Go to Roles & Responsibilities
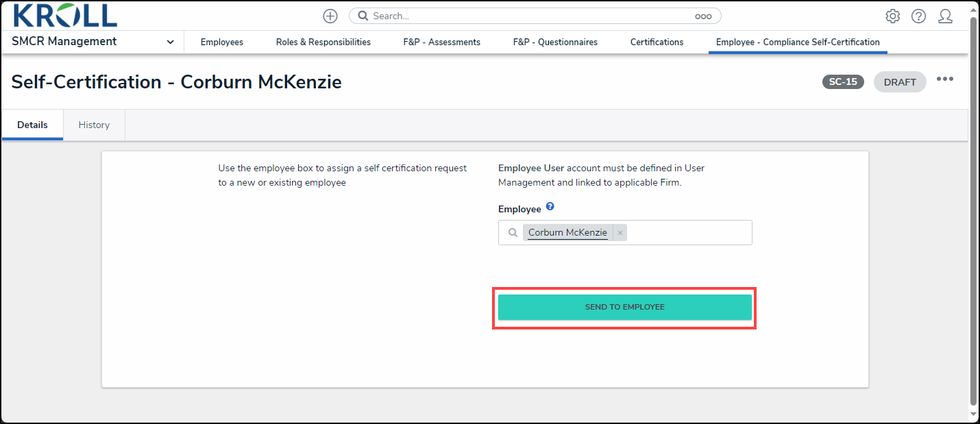The width and height of the screenshot is (980, 424). pos(323,42)
